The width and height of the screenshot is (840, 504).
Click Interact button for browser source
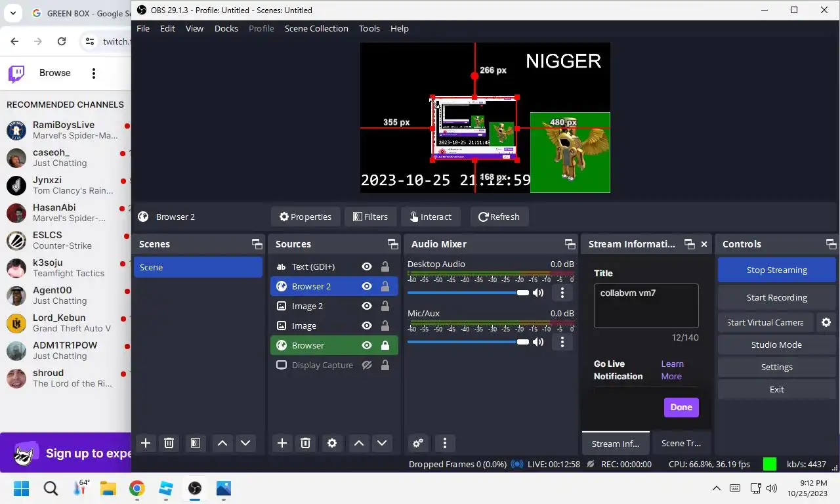pos(430,217)
